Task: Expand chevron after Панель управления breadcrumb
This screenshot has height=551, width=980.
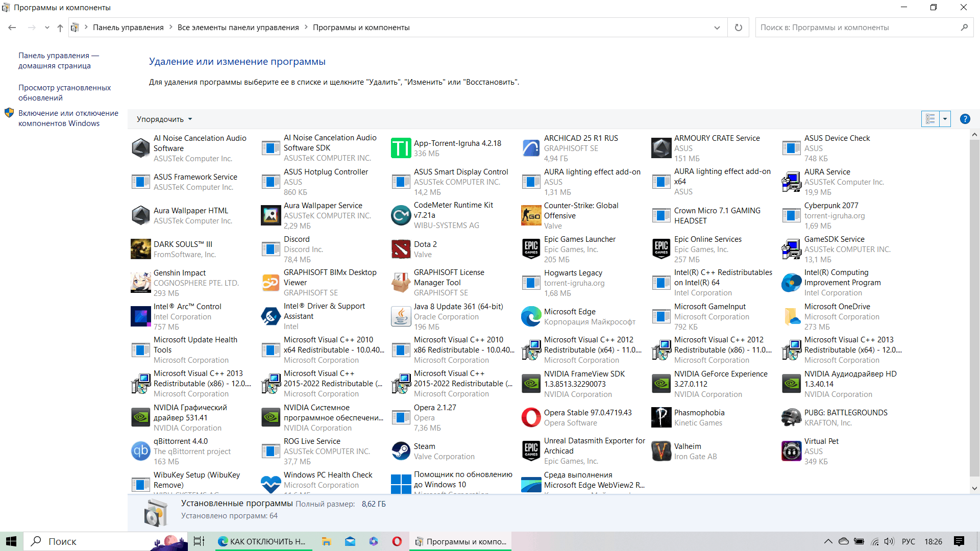Action: coord(171,28)
